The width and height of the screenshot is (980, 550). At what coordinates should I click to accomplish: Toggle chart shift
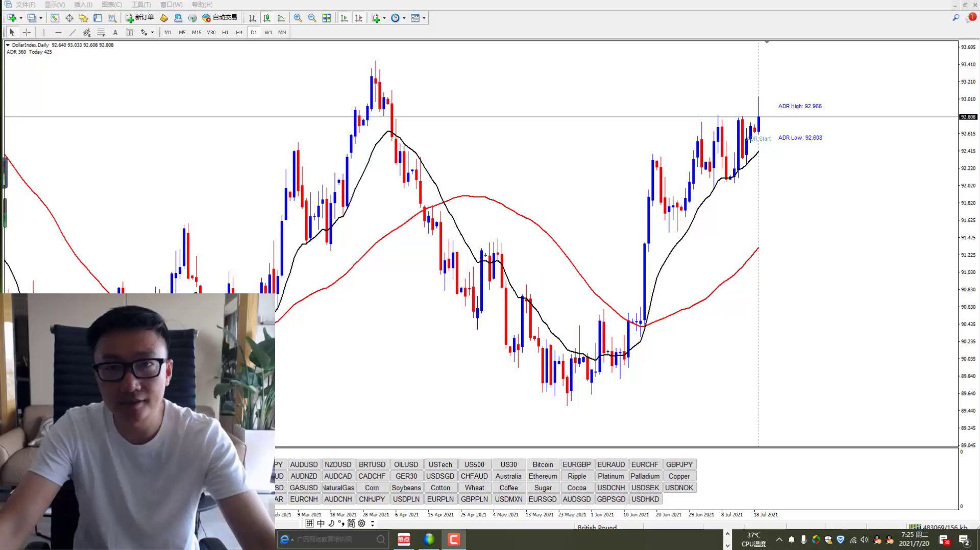(359, 18)
